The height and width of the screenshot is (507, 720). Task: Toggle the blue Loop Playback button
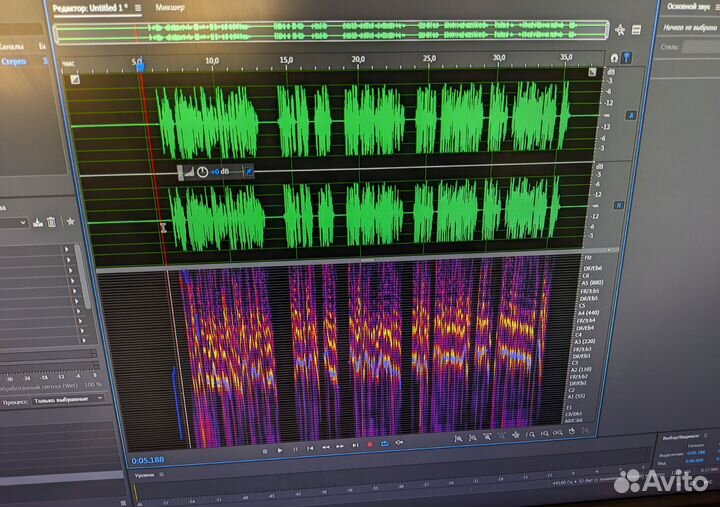(385, 444)
